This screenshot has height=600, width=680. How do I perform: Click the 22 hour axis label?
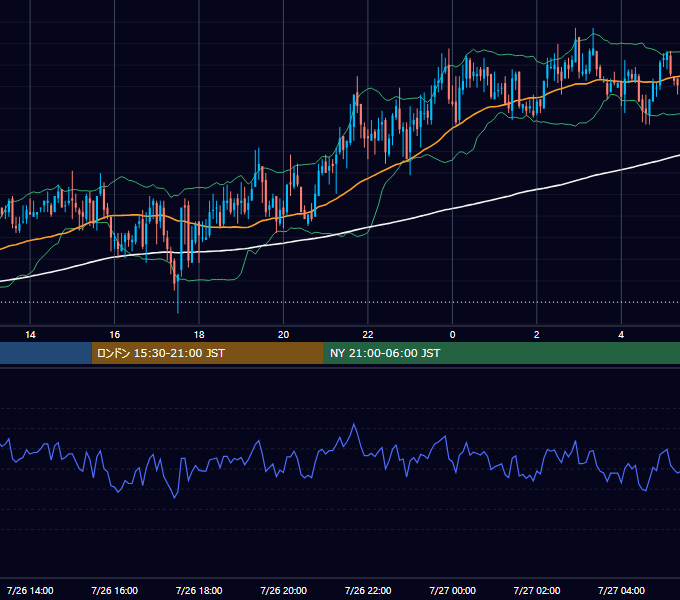(368, 335)
